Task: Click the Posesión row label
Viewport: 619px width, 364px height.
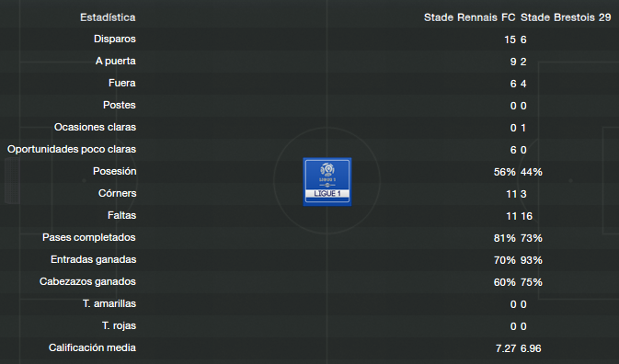Action: click(114, 172)
